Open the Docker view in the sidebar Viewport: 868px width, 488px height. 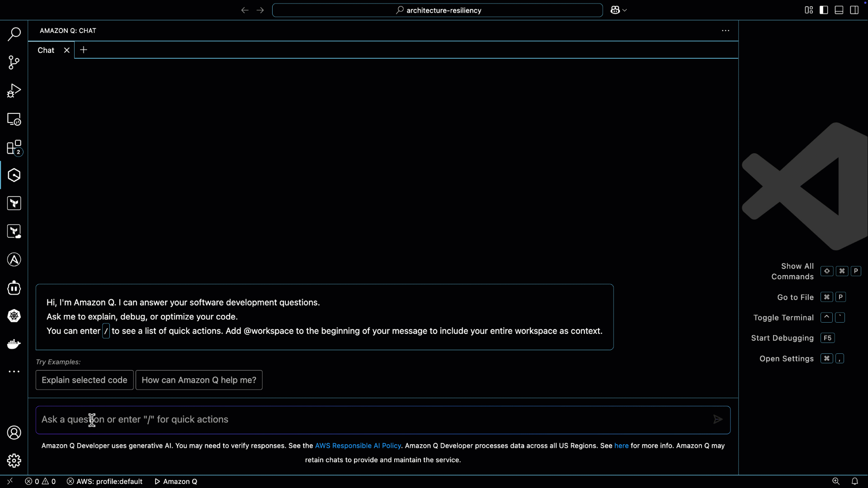click(14, 344)
